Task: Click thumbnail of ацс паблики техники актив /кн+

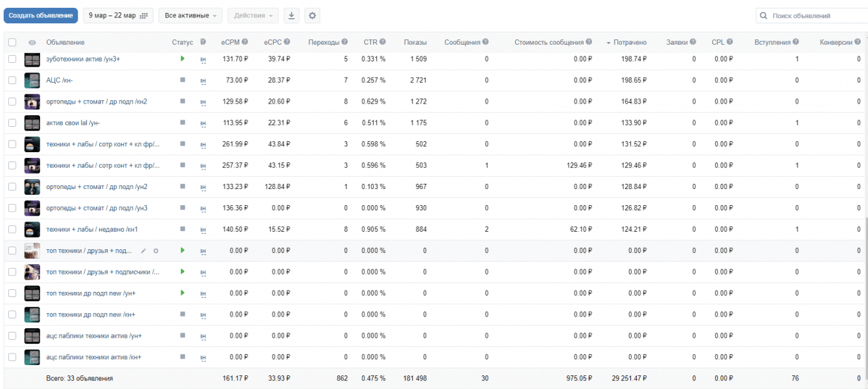Action: click(x=32, y=357)
